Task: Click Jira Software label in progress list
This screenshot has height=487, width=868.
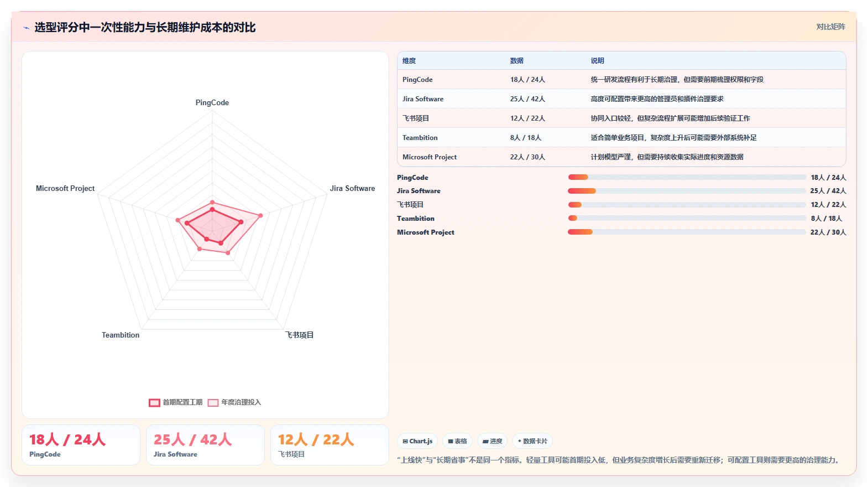Action: pyautogui.click(x=419, y=191)
